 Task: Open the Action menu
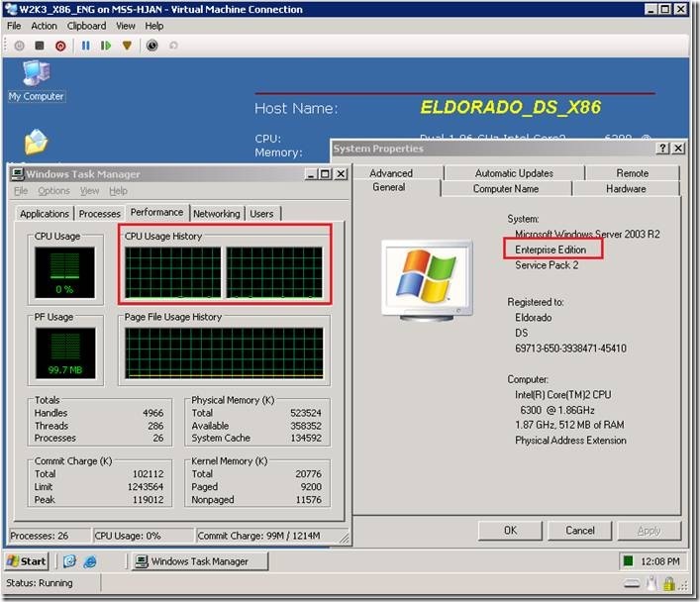click(44, 26)
